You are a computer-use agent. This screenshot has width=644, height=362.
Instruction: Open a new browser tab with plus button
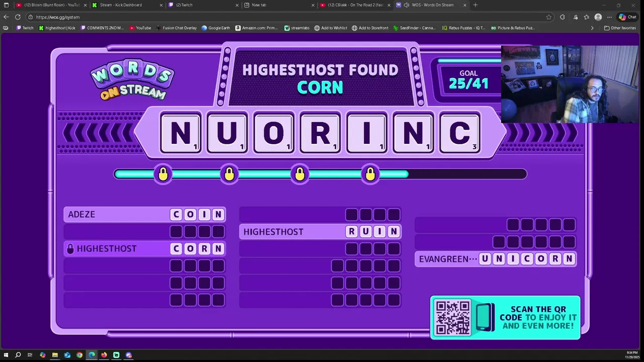pos(475,5)
